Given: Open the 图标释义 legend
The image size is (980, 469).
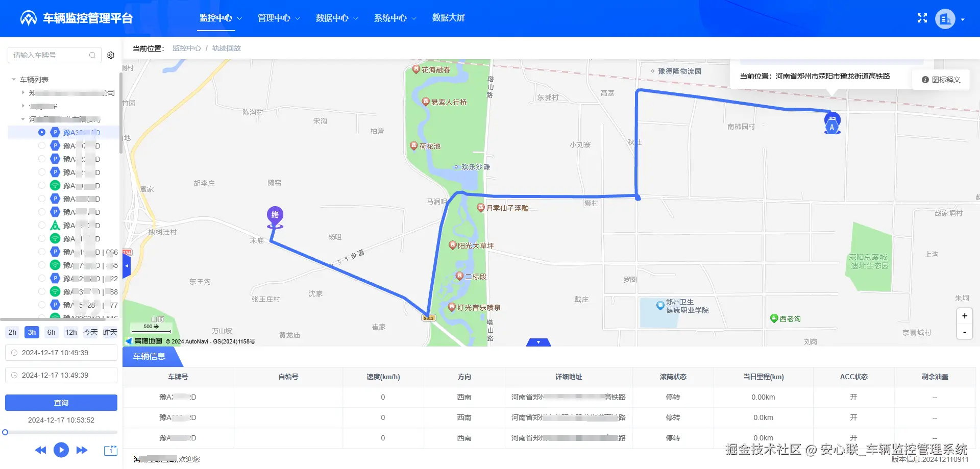Looking at the screenshot, I should (941, 80).
